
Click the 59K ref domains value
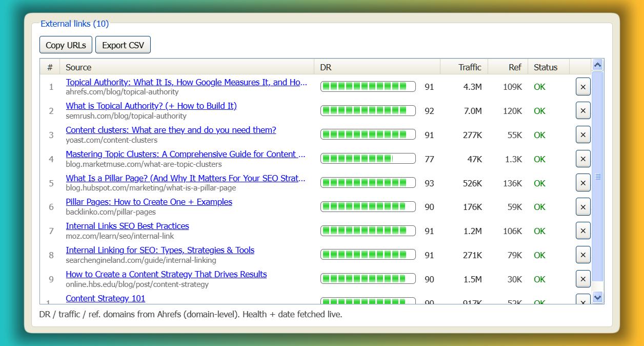(515, 207)
